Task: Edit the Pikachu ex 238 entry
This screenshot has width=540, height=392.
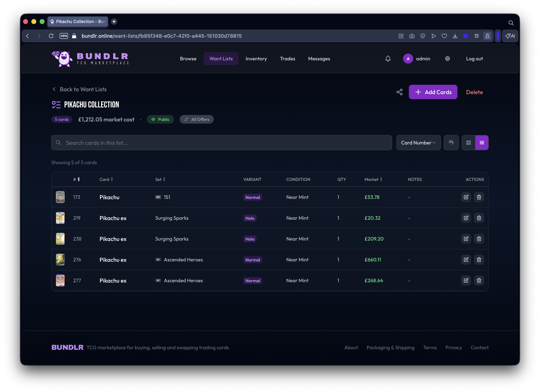Action: click(x=466, y=239)
